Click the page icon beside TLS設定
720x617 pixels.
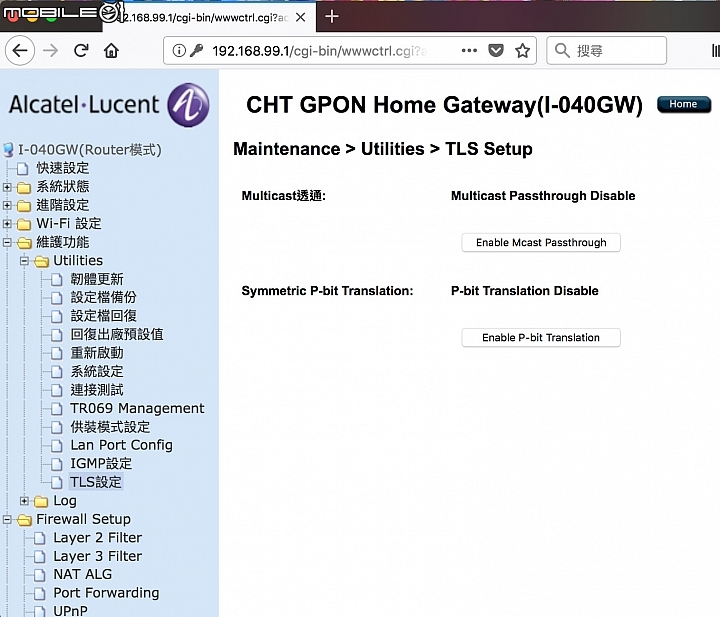pos(56,482)
